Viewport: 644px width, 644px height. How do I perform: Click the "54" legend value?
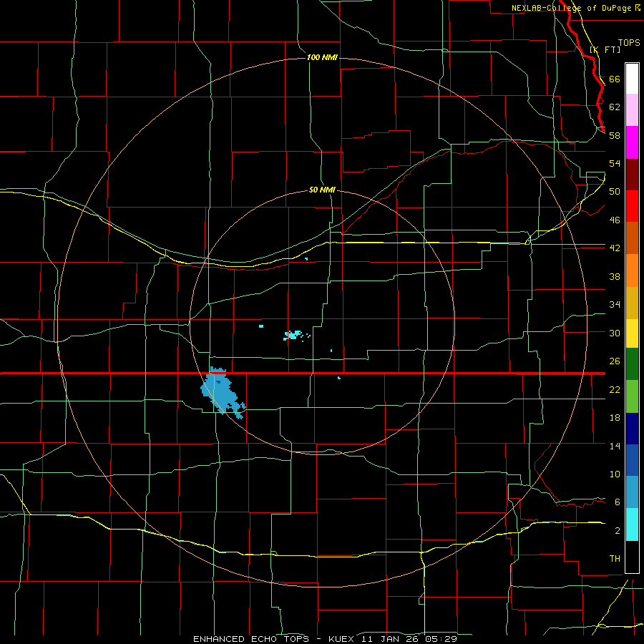click(x=615, y=163)
